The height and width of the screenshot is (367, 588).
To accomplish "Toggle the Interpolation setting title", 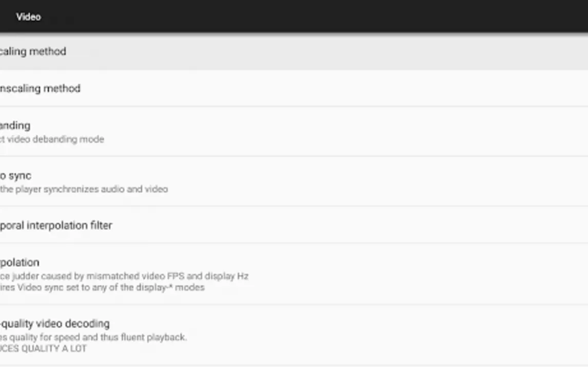I will tap(20, 262).
